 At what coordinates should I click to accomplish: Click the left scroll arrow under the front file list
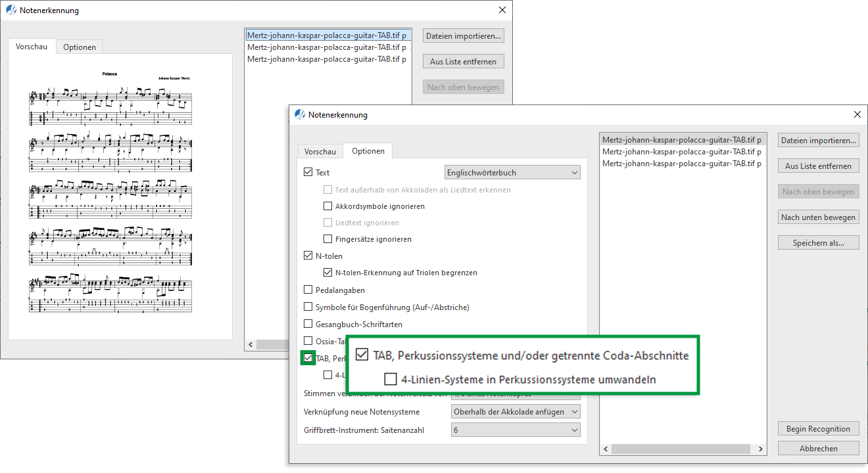click(x=606, y=450)
